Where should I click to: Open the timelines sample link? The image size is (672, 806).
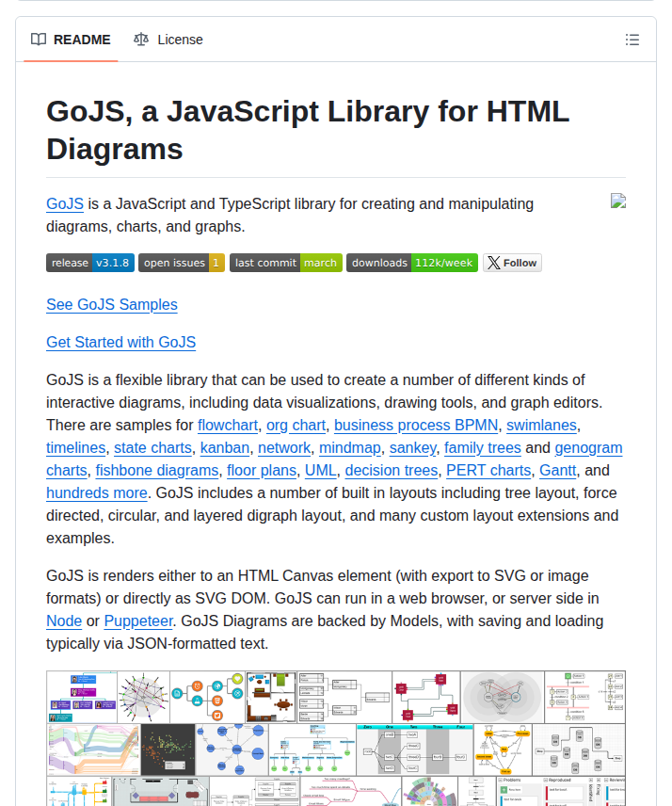(76, 447)
